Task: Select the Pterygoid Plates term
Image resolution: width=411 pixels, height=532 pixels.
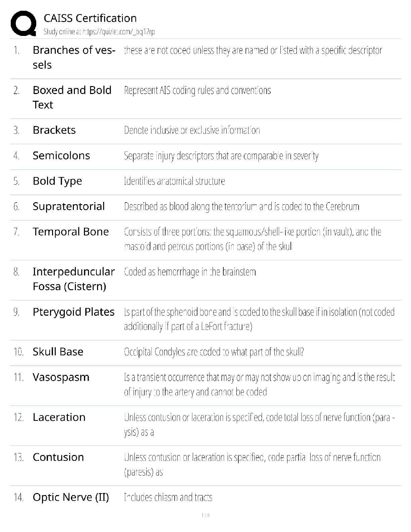Action: [74, 312]
